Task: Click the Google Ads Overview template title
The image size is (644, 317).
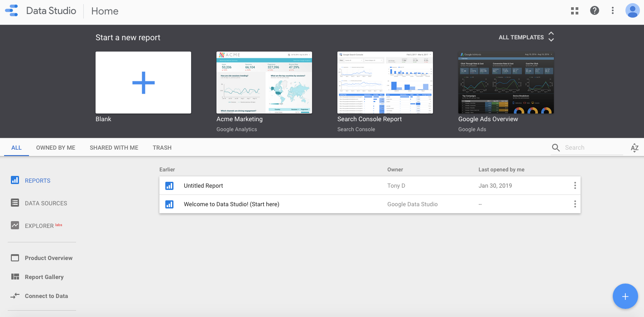Action: (488, 119)
